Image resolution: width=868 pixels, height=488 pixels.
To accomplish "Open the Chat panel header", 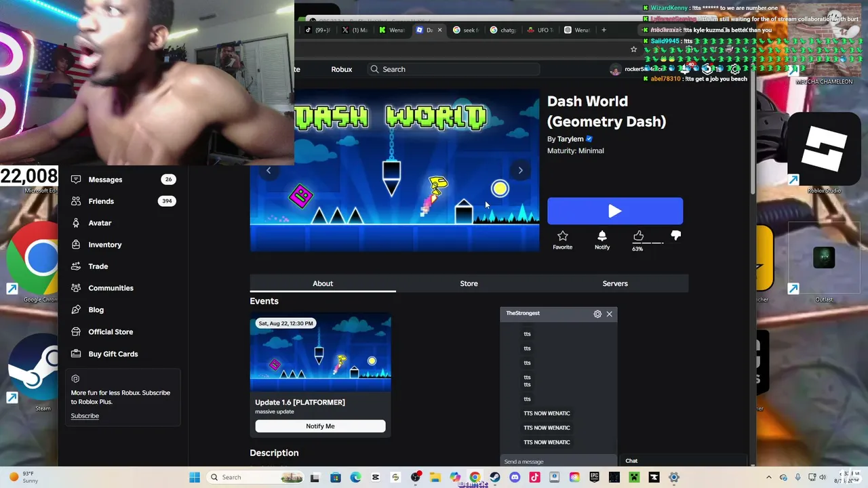I will (684, 461).
